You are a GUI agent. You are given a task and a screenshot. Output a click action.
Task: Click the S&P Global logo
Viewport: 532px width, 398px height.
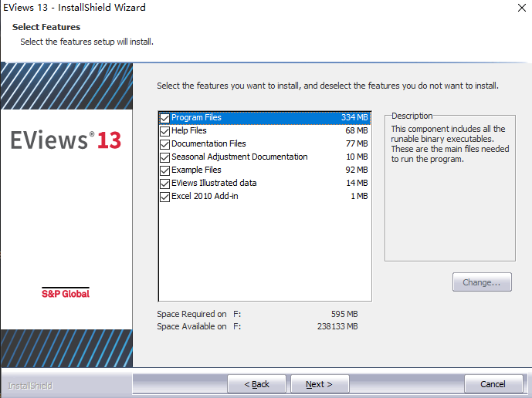point(66,292)
